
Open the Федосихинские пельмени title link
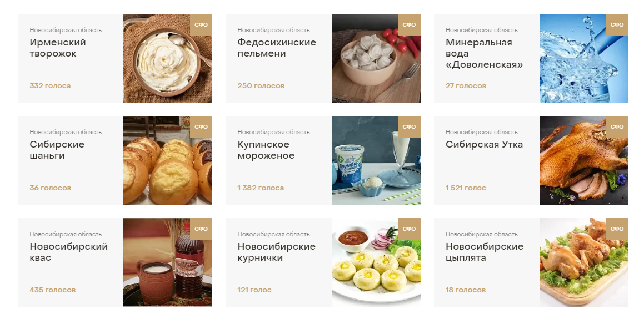tap(277, 48)
